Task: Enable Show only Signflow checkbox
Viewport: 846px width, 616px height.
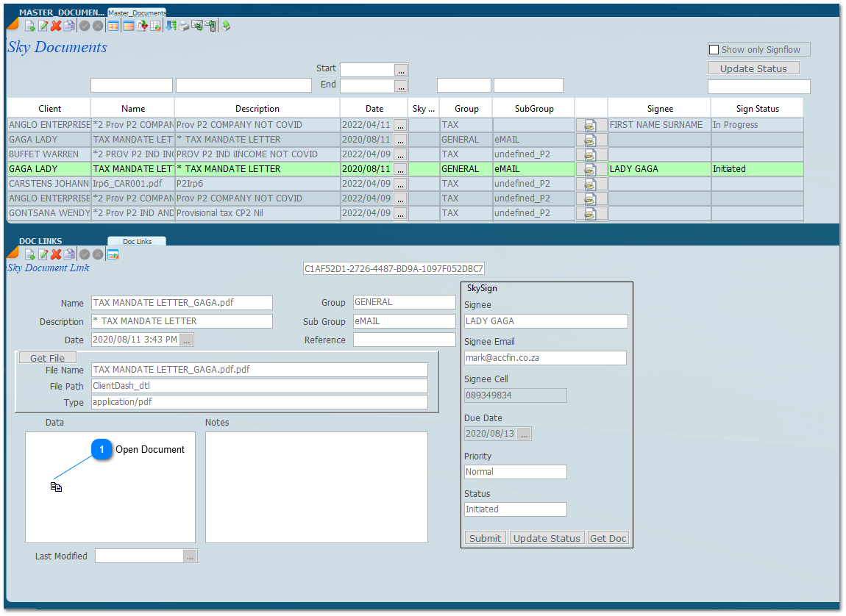Action: (714, 49)
